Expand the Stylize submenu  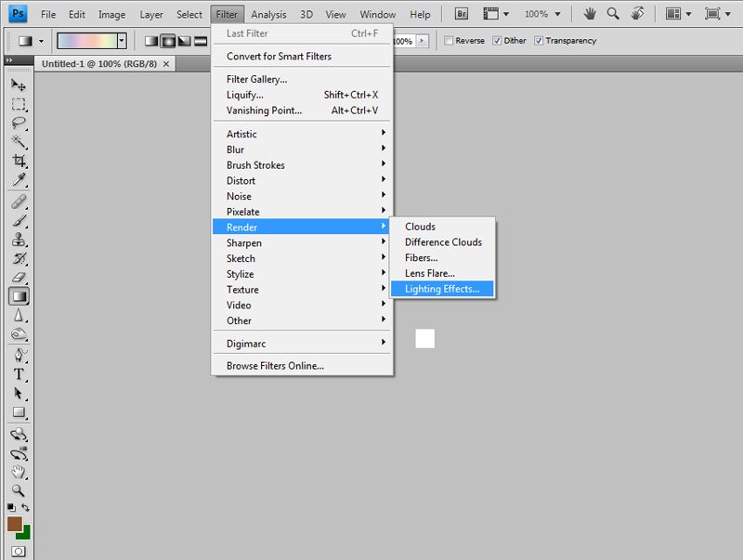[x=302, y=274]
